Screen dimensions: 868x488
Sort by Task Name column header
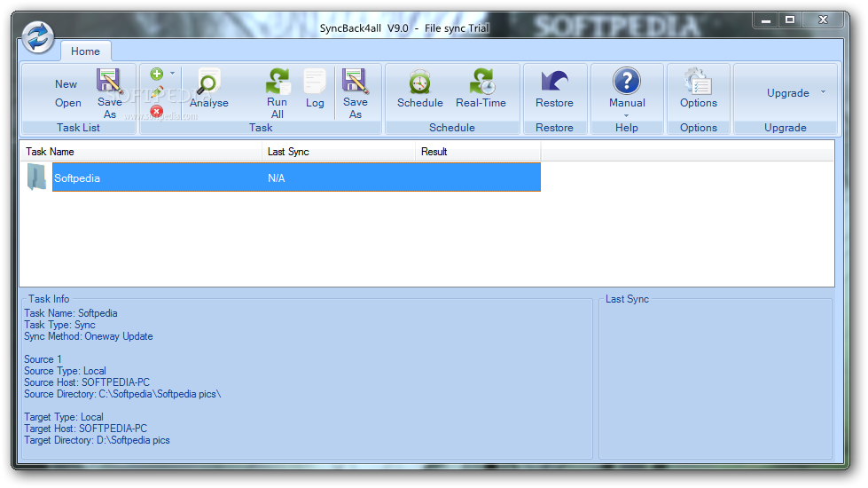coord(141,151)
